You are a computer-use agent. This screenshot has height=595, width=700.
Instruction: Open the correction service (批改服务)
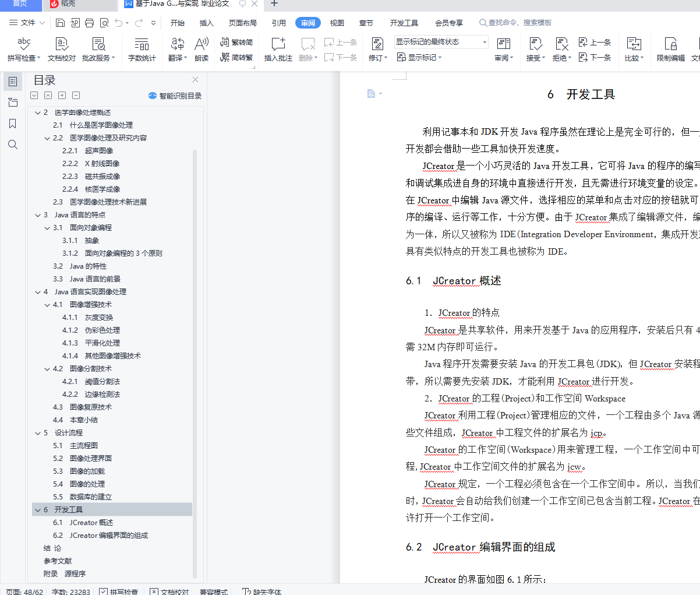[x=98, y=50]
